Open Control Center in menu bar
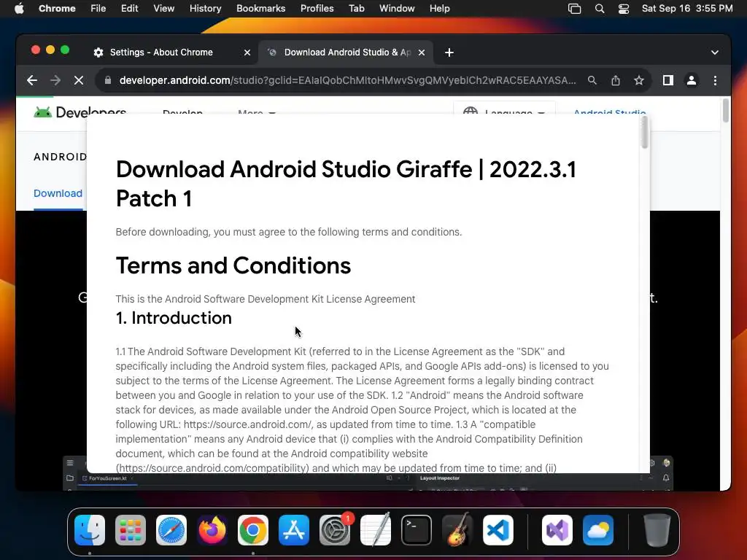The width and height of the screenshot is (747, 560). coord(624,9)
